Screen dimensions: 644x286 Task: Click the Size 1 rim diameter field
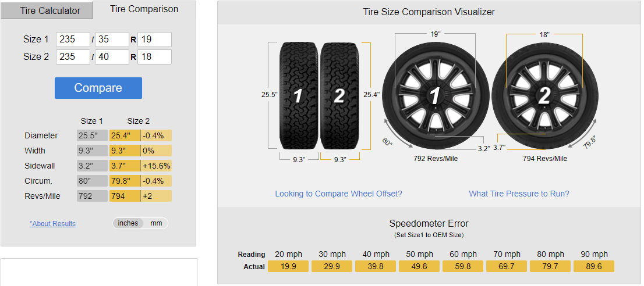[x=154, y=40]
